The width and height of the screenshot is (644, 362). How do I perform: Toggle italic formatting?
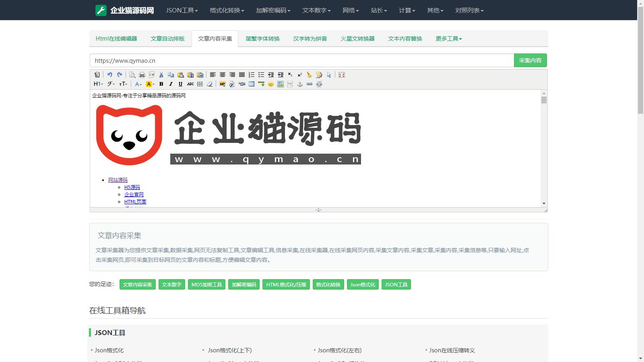pos(171,84)
